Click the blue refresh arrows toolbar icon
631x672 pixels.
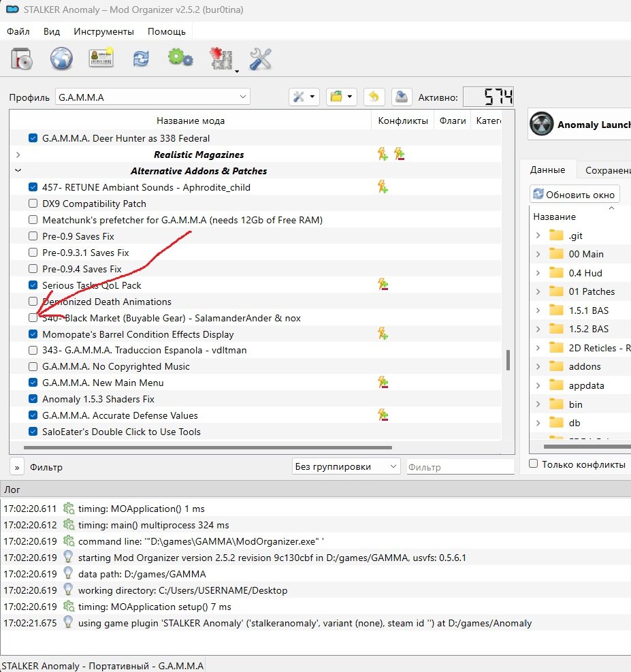(x=141, y=59)
